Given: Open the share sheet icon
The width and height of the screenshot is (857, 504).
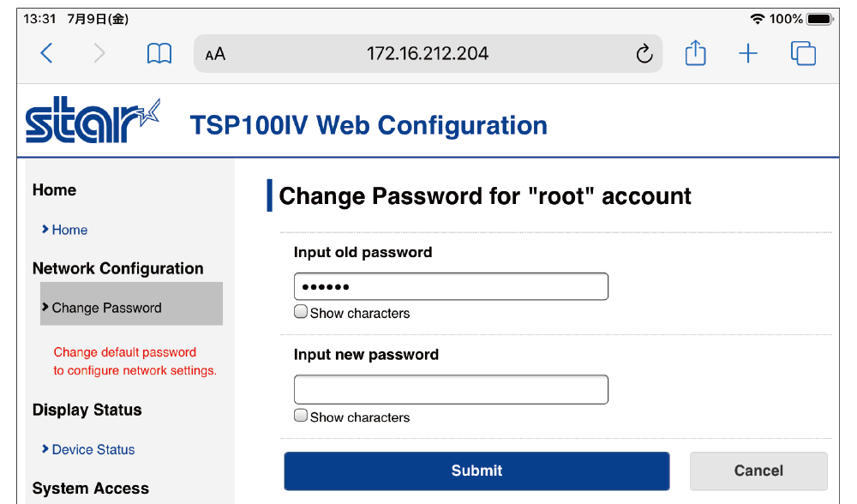Looking at the screenshot, I should pos(696,54).
